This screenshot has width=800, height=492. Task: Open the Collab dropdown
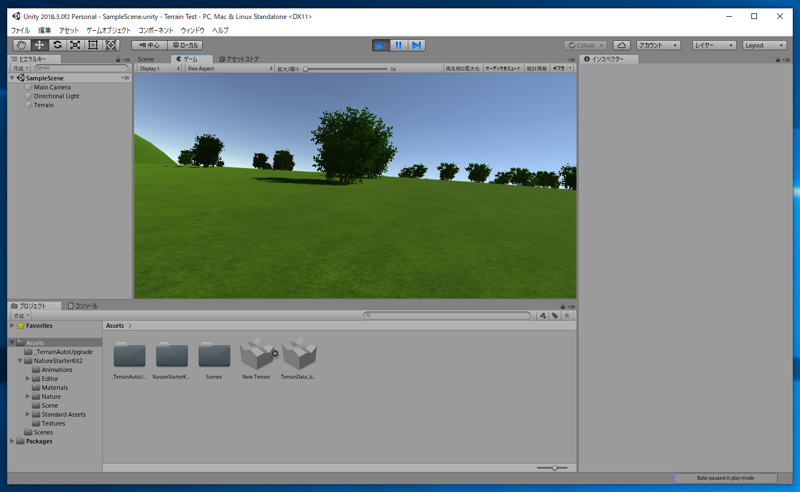(x=585, y=45)
